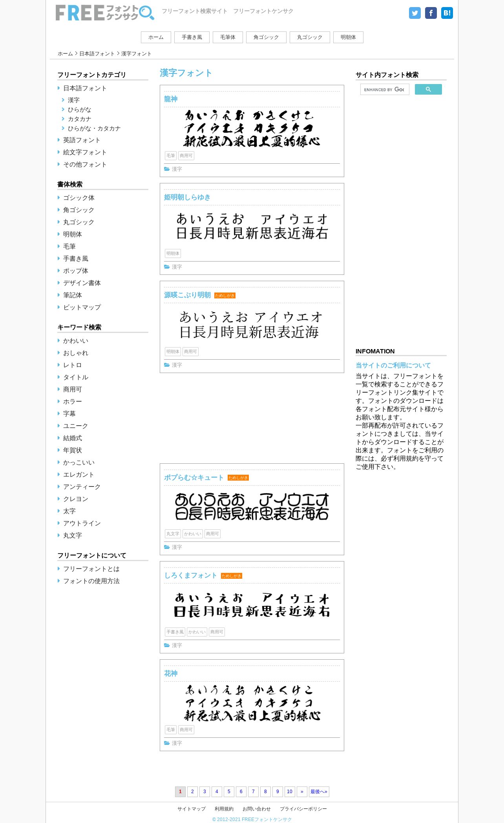Click ためしがき badge beside 源暎こぶり明朝
504x823 pixels.
pyautogui.click(x=225, y=296)
